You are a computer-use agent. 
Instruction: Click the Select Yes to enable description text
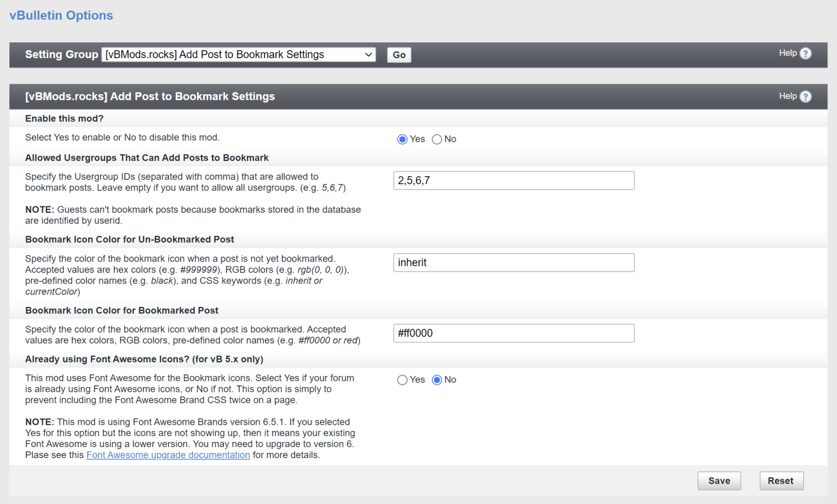point(122,138)
